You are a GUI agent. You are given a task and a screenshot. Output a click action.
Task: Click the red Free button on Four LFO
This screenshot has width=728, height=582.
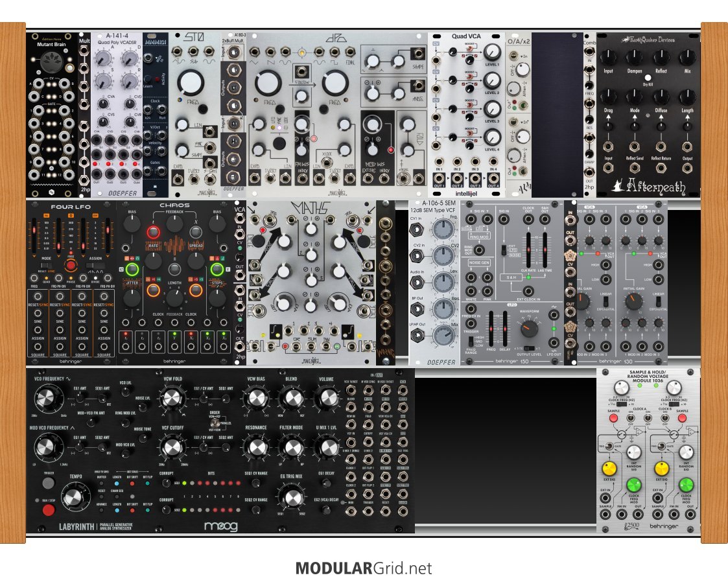coord(71,266)
